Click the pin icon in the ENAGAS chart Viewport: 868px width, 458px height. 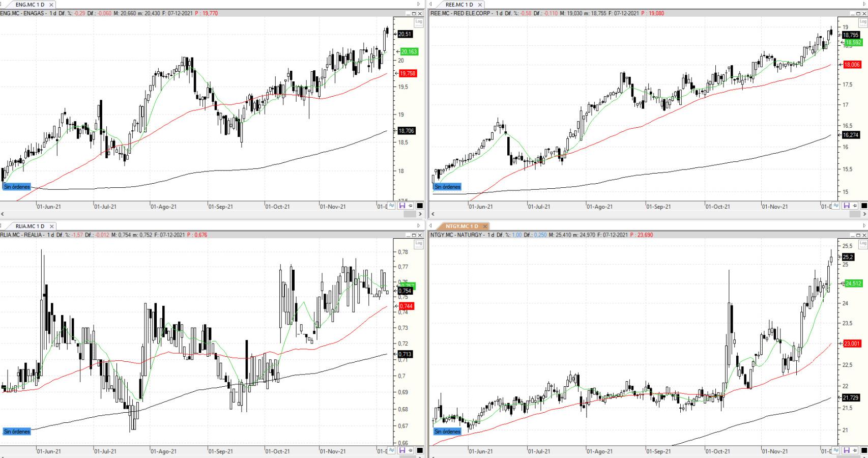point(410,206)
